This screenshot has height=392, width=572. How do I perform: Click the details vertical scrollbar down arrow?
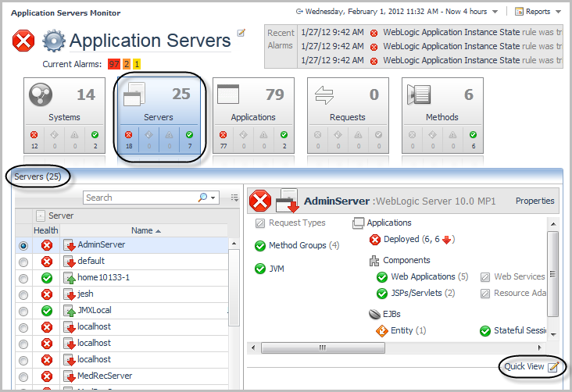click(x=553, y=335)
